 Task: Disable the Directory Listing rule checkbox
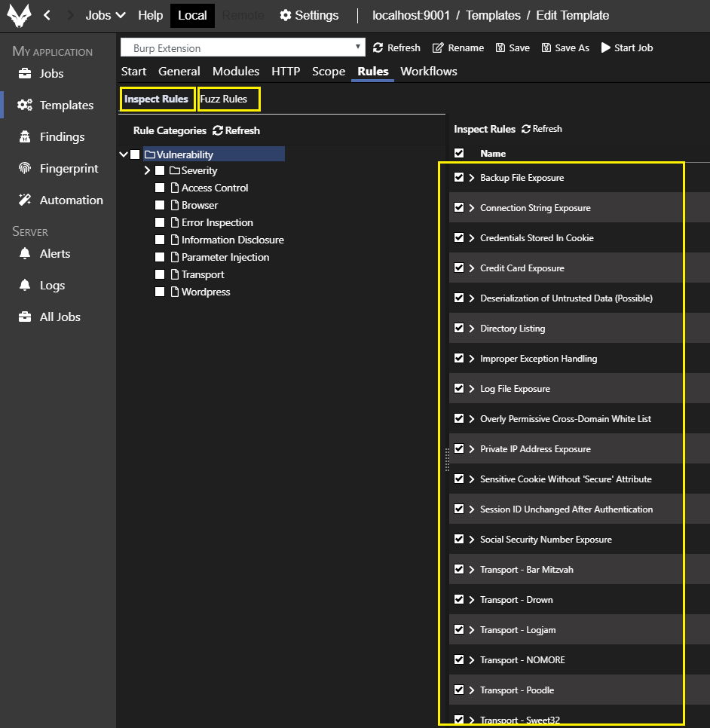coord(459,328)
